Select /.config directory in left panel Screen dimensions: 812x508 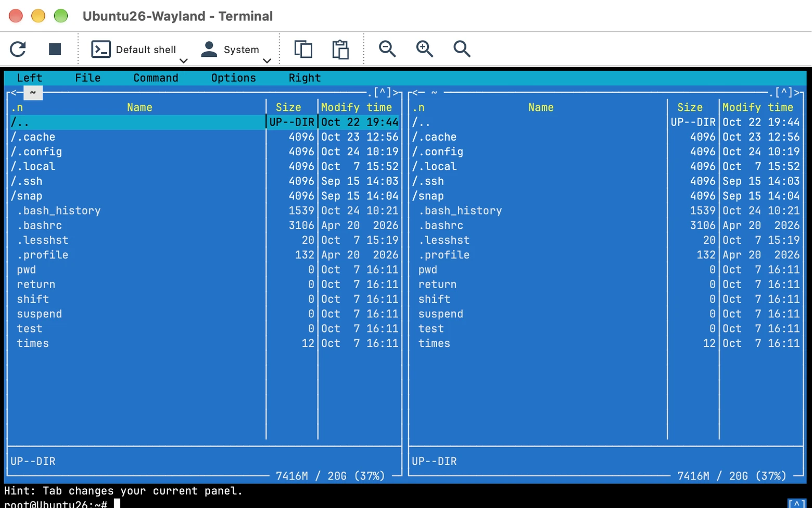[x=204, y=152]
